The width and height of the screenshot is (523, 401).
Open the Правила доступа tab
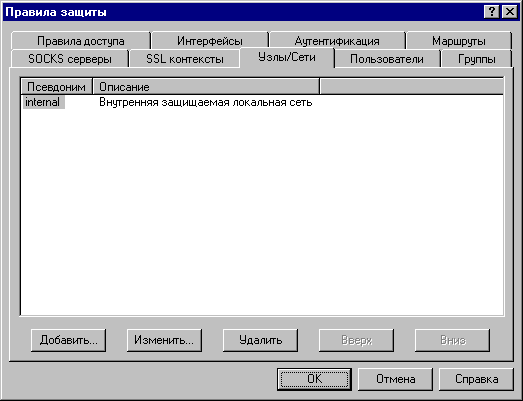tap(80, 41)
